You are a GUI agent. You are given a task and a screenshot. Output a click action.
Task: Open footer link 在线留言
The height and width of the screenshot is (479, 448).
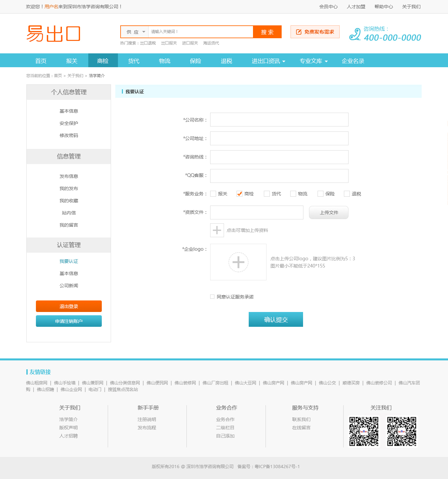[301, 428]
